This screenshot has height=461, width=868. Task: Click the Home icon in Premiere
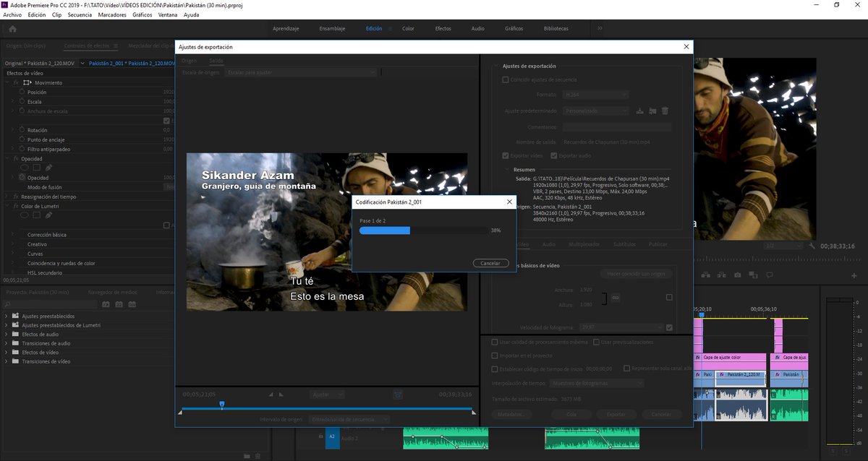click(x=12, y=29)
